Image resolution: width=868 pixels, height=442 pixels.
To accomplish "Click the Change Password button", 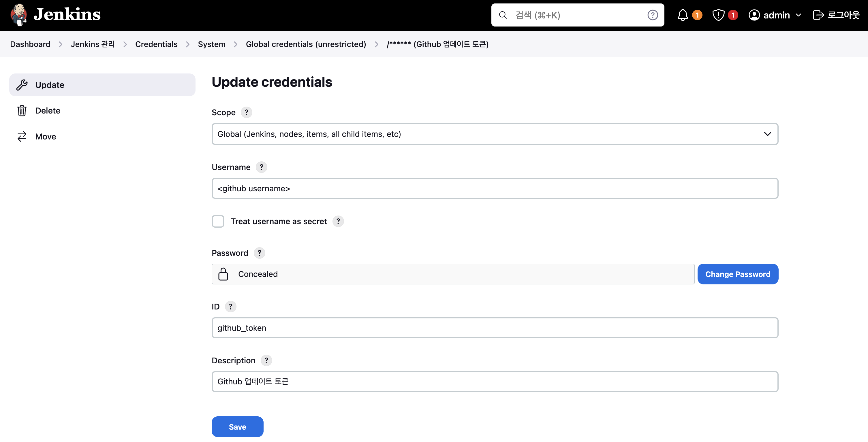I will coord(738,274).
